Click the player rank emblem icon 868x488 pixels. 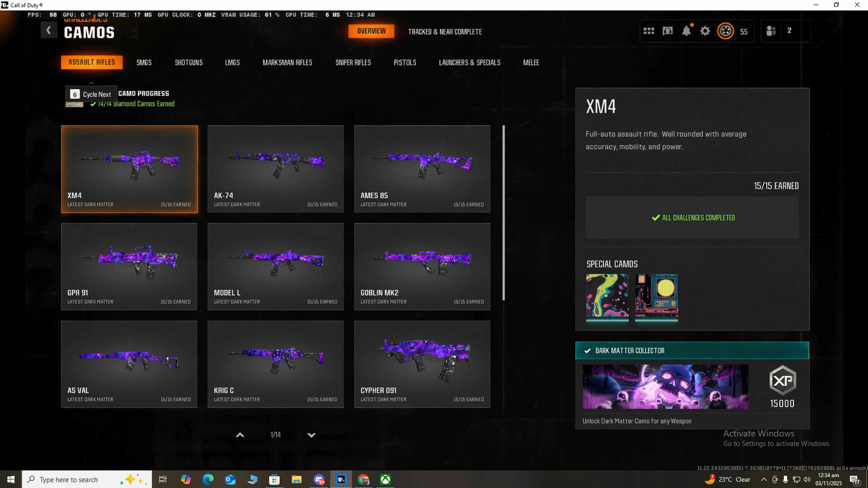point(725,31)
